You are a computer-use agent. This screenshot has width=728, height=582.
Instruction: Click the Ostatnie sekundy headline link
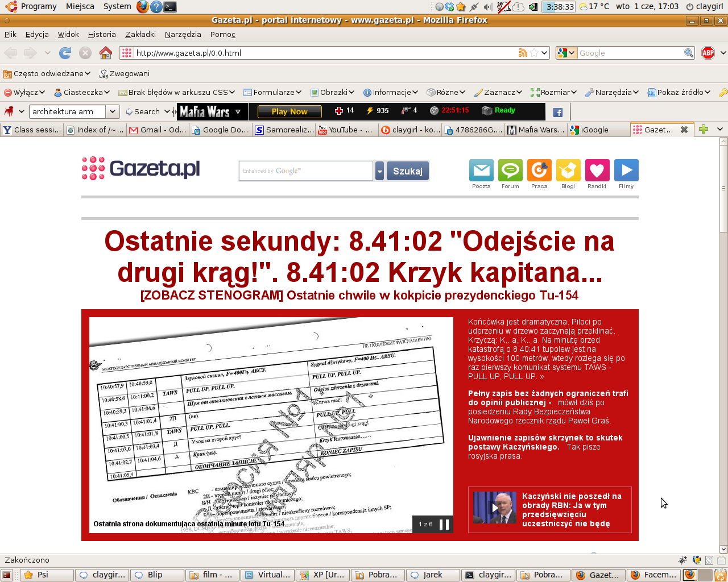[x=359, y=257]
